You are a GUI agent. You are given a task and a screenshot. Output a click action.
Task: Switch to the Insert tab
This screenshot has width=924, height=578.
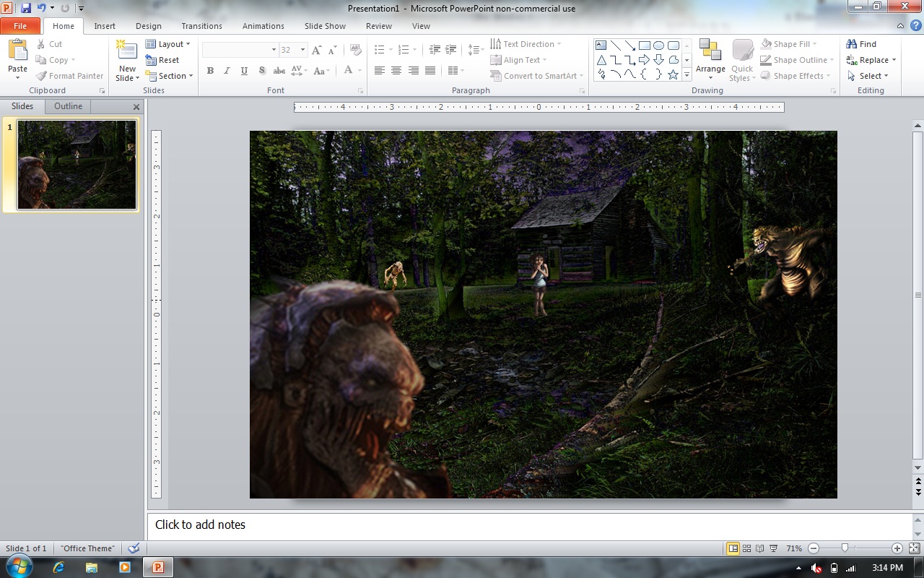coord(105,26)
